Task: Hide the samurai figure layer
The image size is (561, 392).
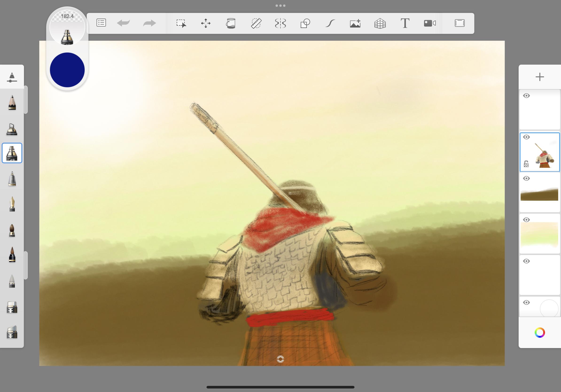Action: pyautogui.click(x=526, y=137)
